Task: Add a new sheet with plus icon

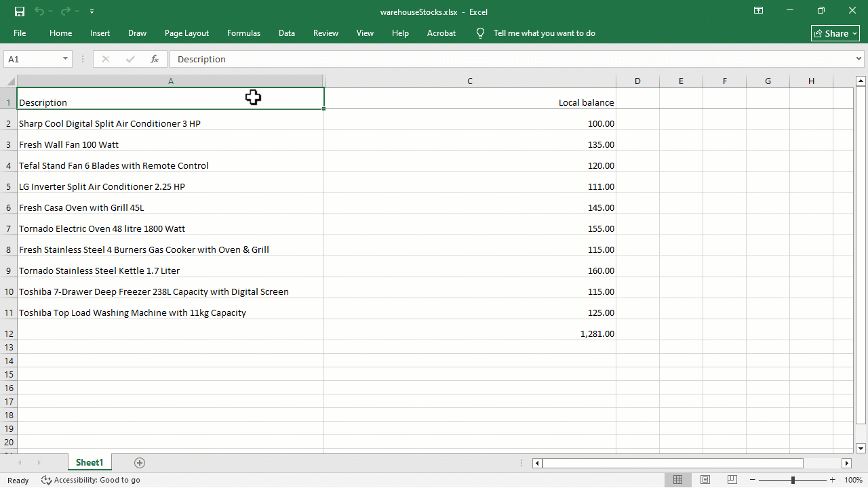Action: [x=140, y=463]
